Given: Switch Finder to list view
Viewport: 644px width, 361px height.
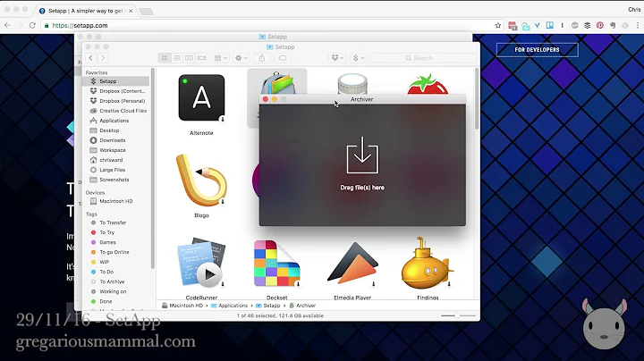Looking at the screenshot, I should [x=176, y=58].
